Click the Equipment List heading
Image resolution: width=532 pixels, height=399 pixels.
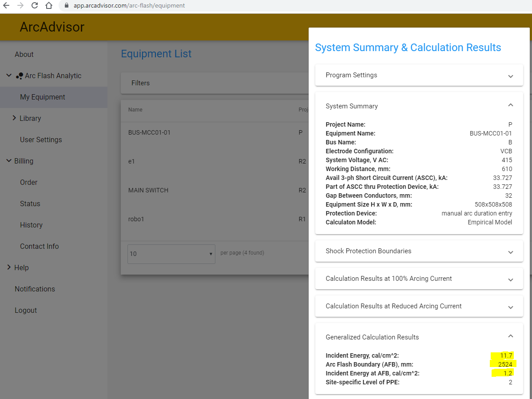pyautogui.click(x=156, y=54)
